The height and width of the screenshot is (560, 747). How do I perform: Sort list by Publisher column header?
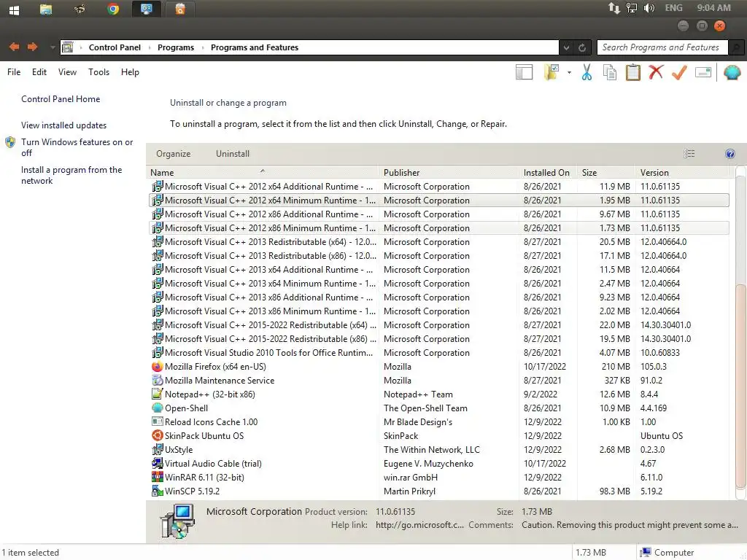pos(449,172)
